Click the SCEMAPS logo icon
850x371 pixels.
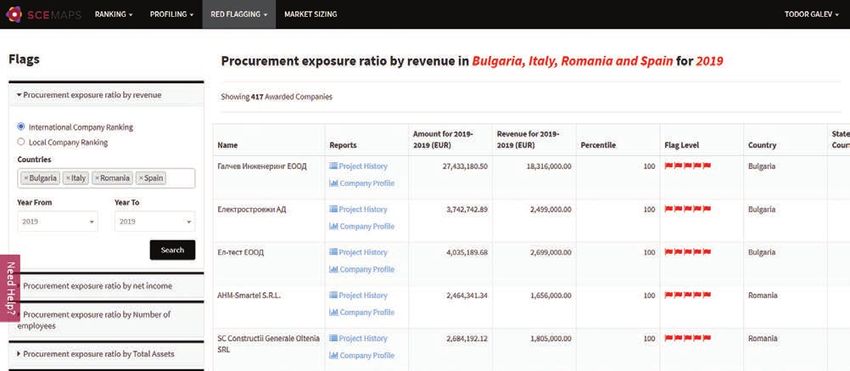coord(13,14)
